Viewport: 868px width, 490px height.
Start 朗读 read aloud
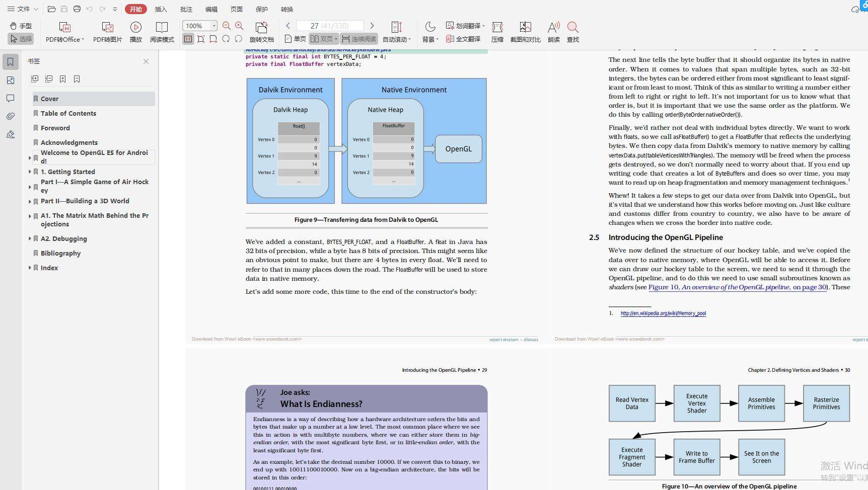click(x=553, y=32)
